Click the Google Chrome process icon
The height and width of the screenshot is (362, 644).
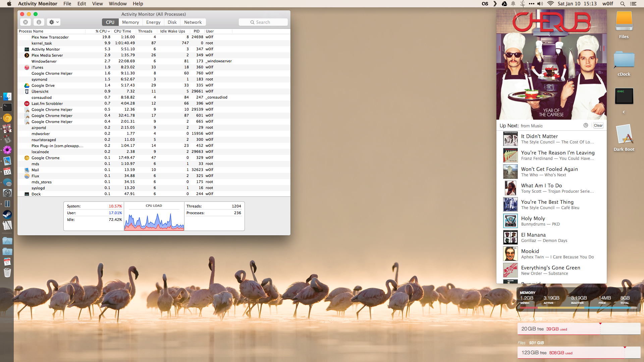(27, 158)
